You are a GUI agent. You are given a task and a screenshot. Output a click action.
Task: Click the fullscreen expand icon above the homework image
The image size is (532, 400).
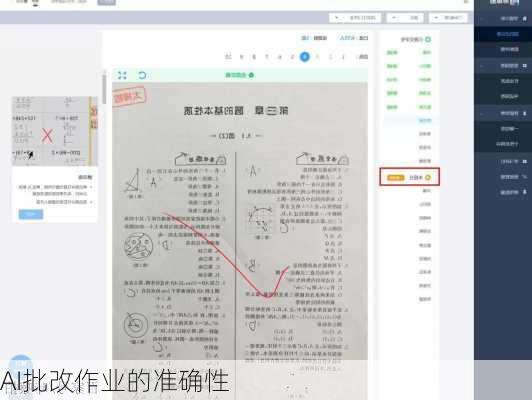pos(122,75)
